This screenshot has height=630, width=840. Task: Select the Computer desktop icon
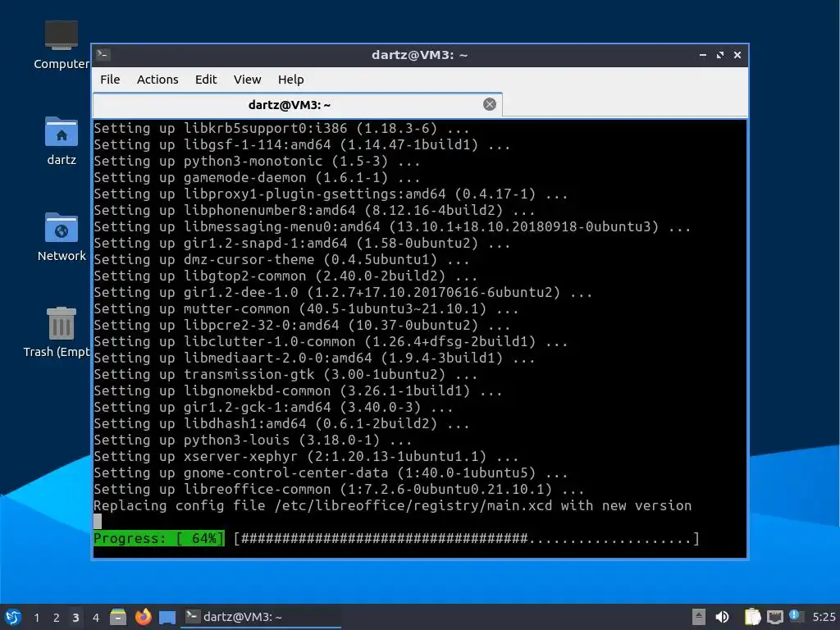pyautogui.click(x=61, y=45)
